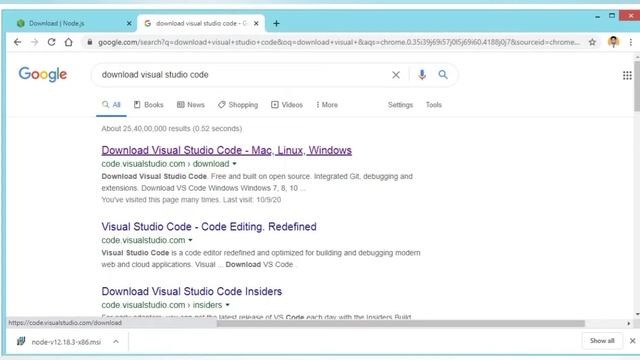This screenshot has width=640, height=360.
Task: Open the Chrome three-dot menu
Action: point(631,42)
